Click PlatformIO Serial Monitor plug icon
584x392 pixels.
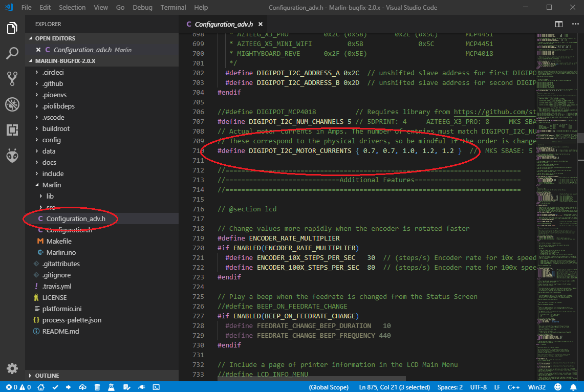pyautogui.click(x=142, y=387)
